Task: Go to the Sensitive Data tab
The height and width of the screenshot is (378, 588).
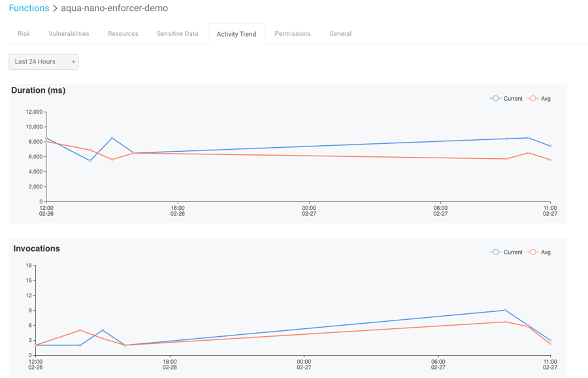Action: click(x=177, y=34)
